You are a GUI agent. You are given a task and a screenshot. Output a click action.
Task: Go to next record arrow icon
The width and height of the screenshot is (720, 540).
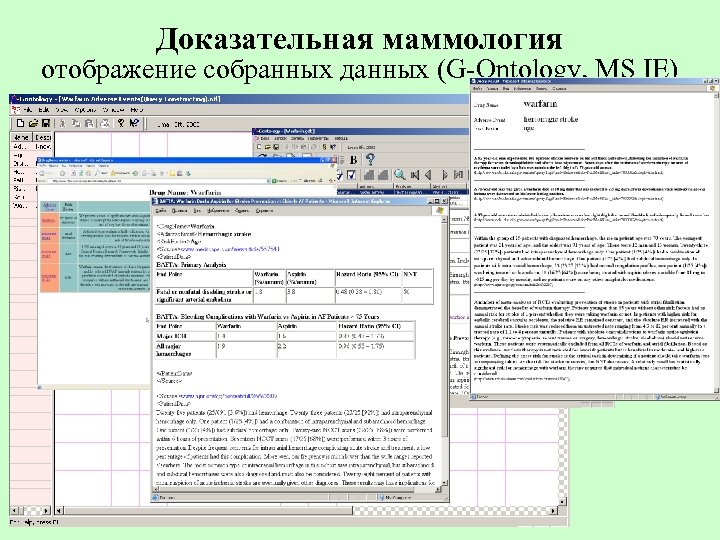click(x=444, y=175)
